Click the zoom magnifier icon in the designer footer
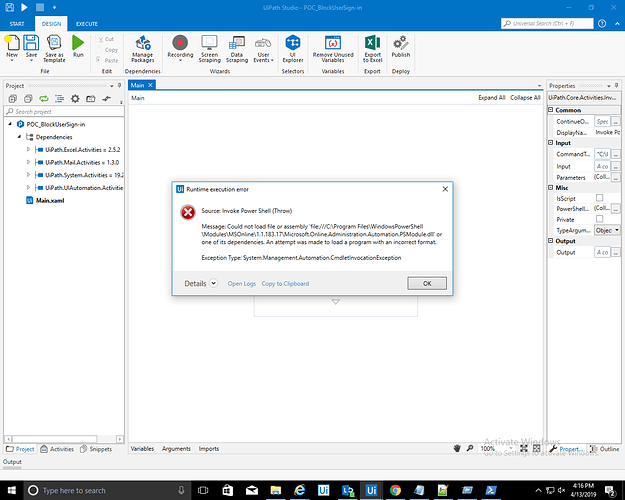The height and width of the screenshot is (500, 625). (x=470, y=448)
